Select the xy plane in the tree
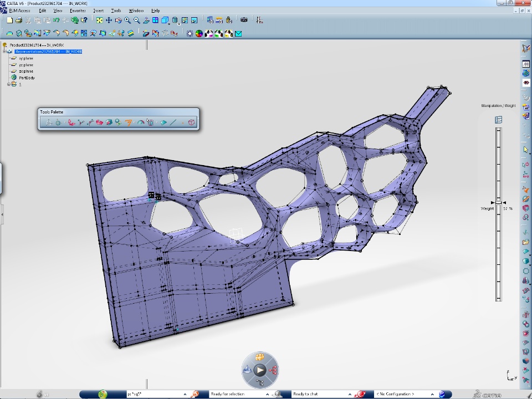The image size is (532, 399). tap(25, 58)
